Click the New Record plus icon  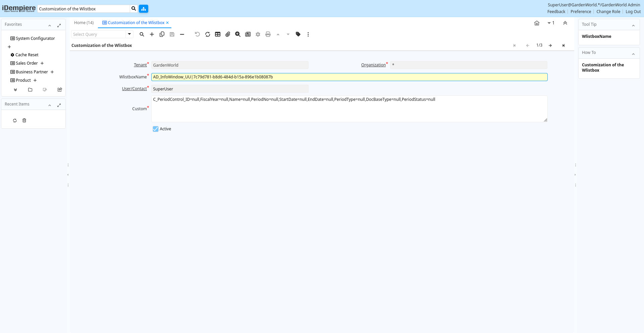coord(152,34)
